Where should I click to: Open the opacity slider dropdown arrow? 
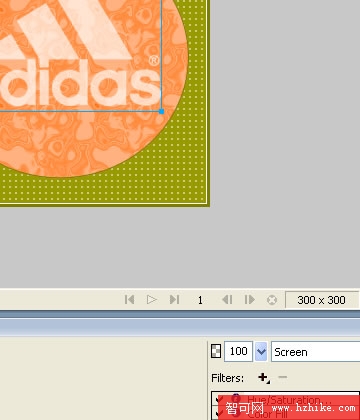pyautogui.click(x=261, y=351)
